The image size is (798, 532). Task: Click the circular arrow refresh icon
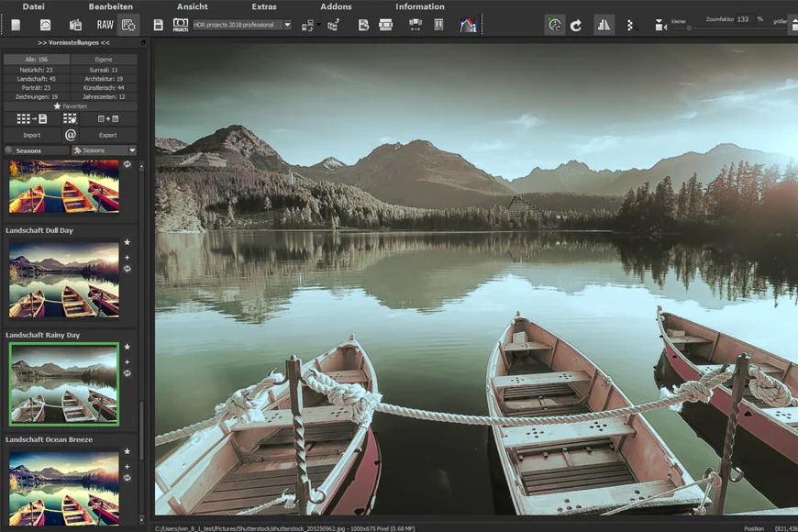(x=576, y=25)
